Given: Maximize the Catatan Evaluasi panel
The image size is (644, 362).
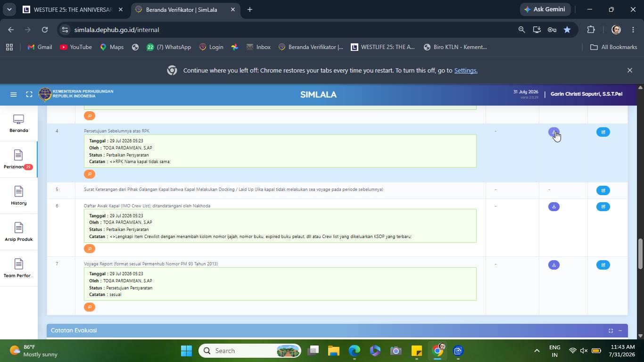Looking at the screenshot, I should 611,330.
